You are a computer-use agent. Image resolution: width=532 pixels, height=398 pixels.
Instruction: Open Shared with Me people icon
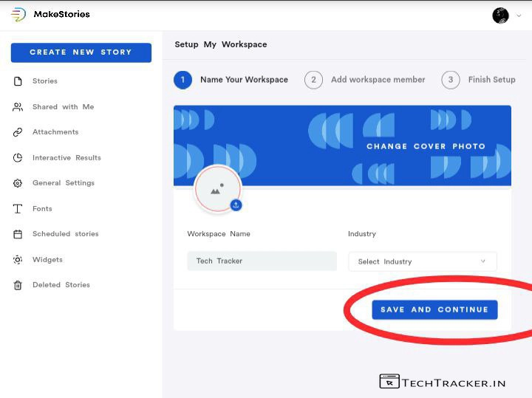[18, 107]
